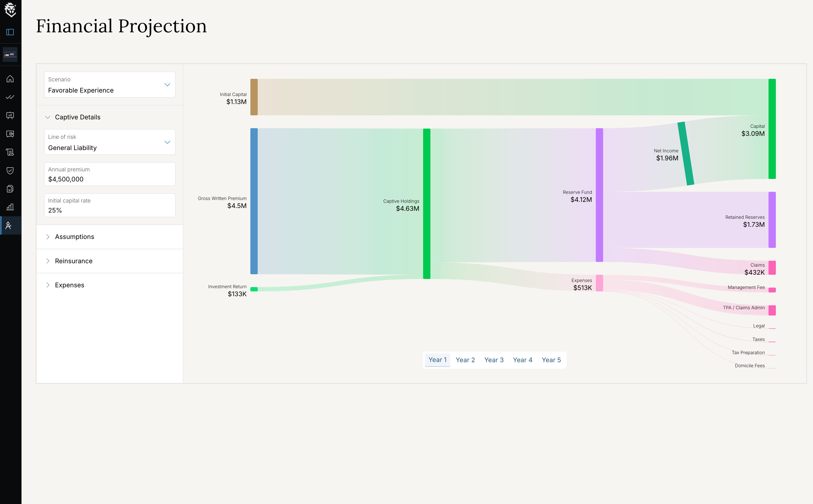Switch to the Year 5 tab
This screenshot has width=813, height=504.
(551, 360)
